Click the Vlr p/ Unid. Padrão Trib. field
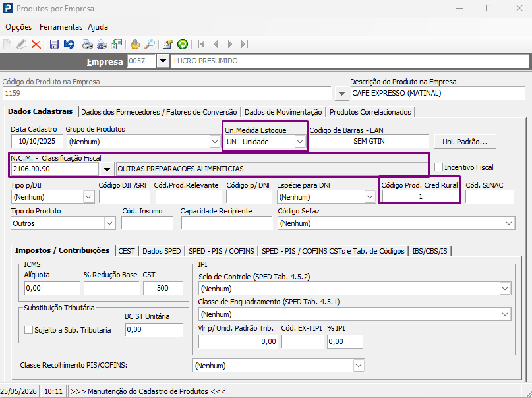The width and height of the screenshot is (532, 398). [x=238, y=341]
